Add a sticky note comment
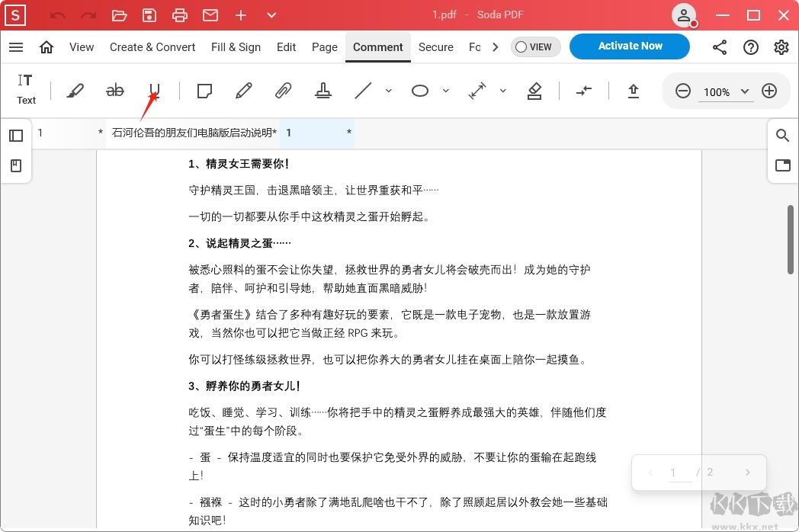The height and width of the screenshot is (532, 799). (204, 91)
